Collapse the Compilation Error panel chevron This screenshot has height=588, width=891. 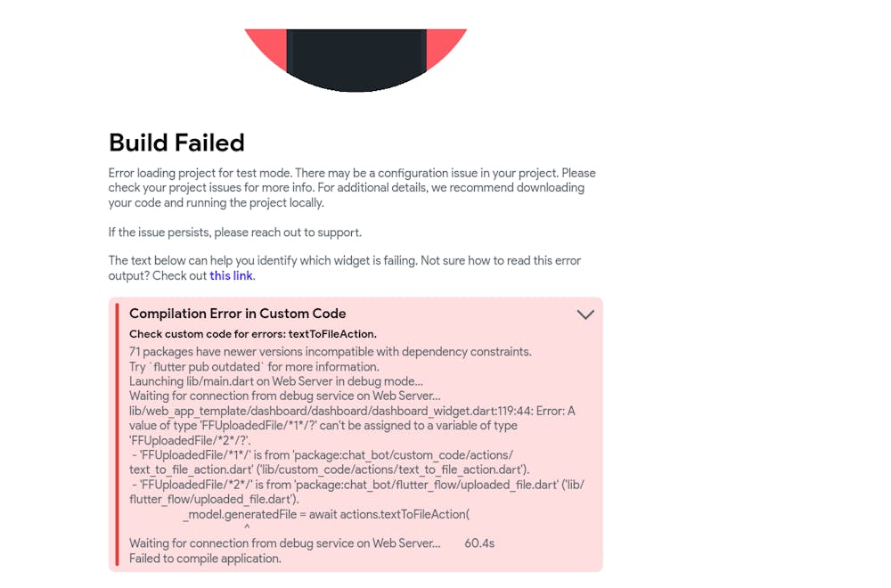tap(585, 314)
